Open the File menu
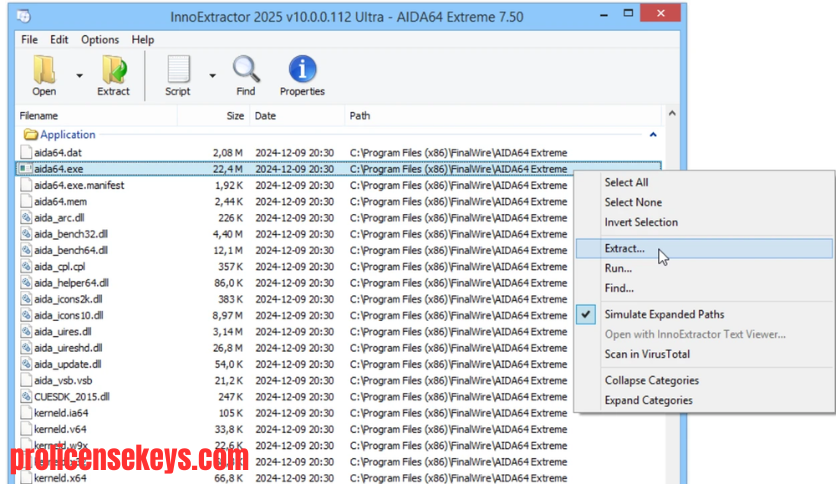The image size is (836, 484). 29,39
